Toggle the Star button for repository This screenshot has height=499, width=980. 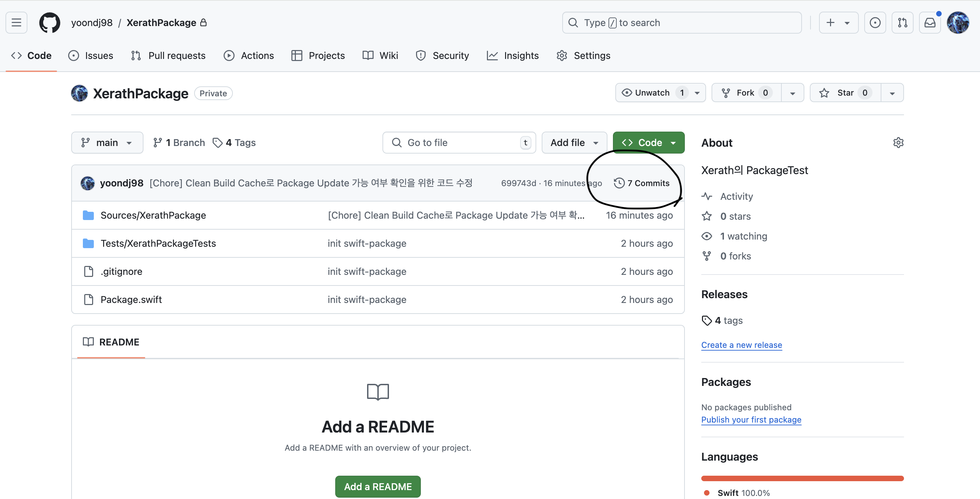coord(845,93)
